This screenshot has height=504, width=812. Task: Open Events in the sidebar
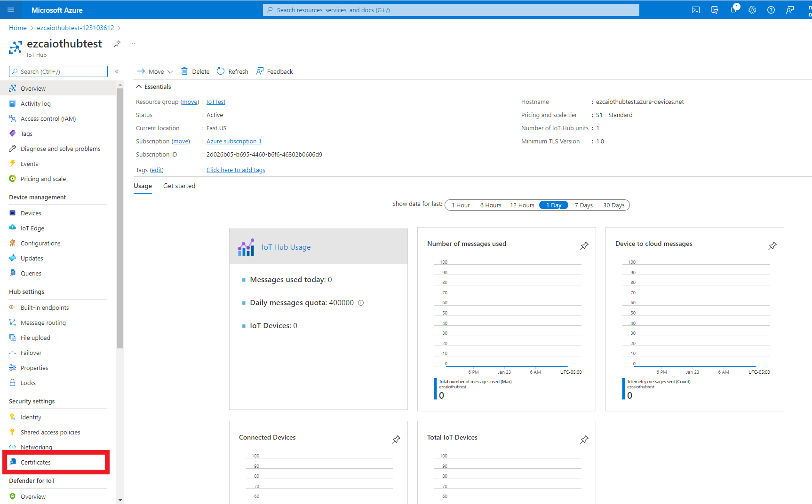pos(29,164)
